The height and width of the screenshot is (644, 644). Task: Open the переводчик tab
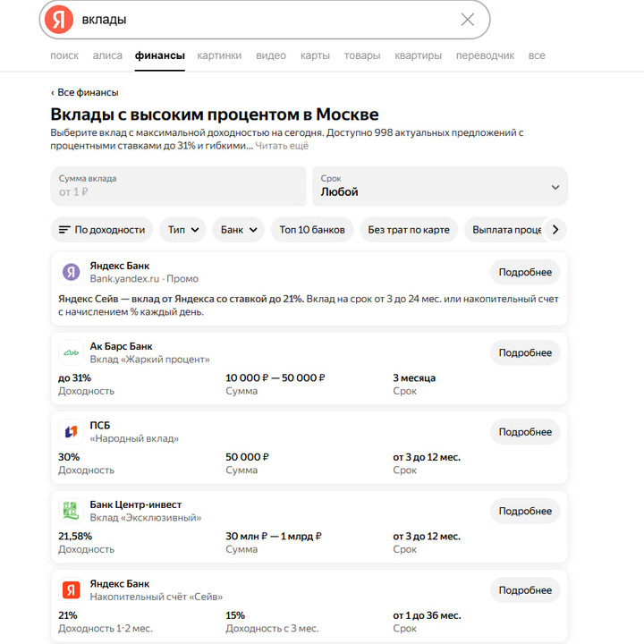pyautogui.click(x=485, y=55)
